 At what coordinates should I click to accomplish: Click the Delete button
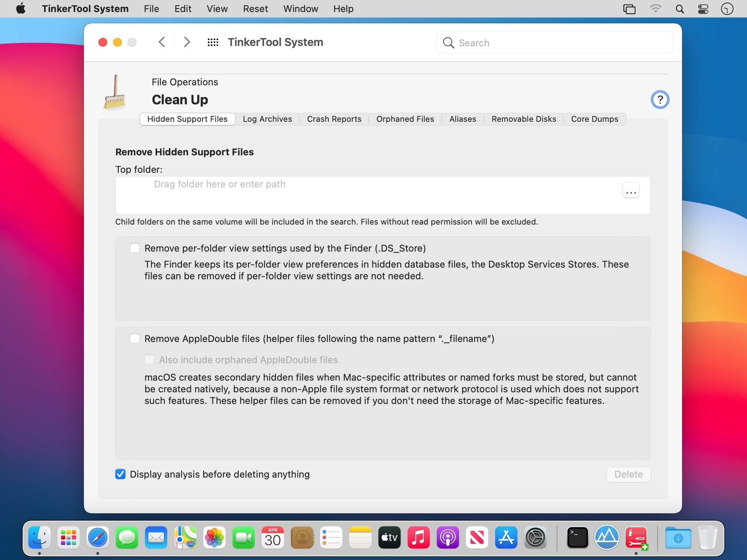click(x=628, y=474)
